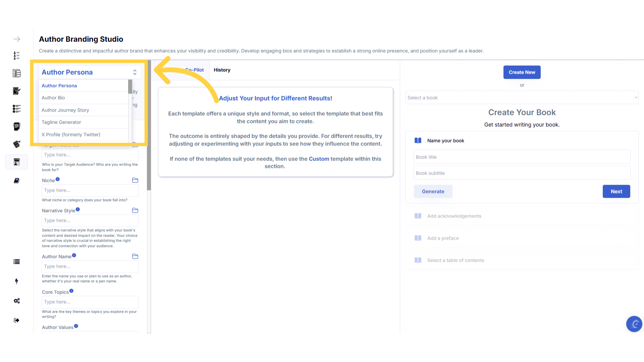Click into the Book title field
The image size is (644, 362).
pyautogui.click(x=522, y=157)
